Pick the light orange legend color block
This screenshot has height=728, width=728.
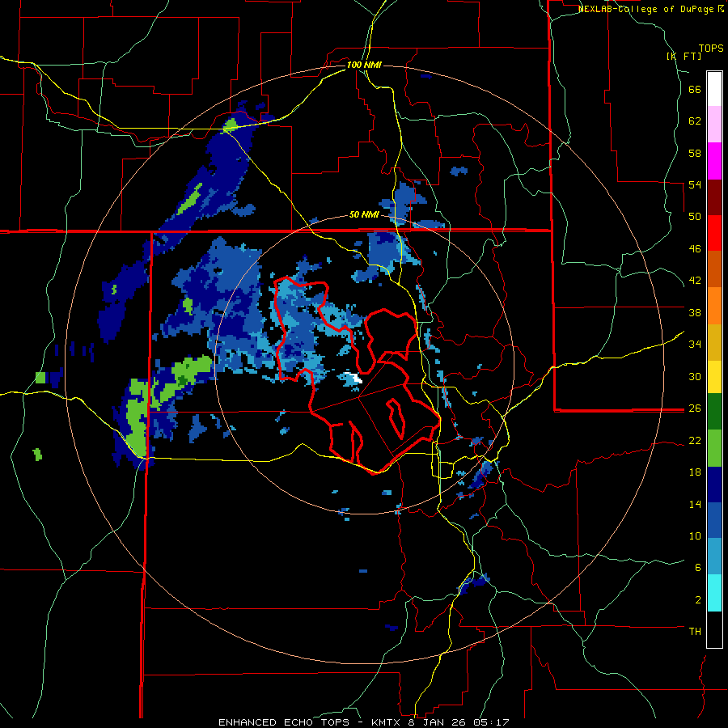coord(714,306)
